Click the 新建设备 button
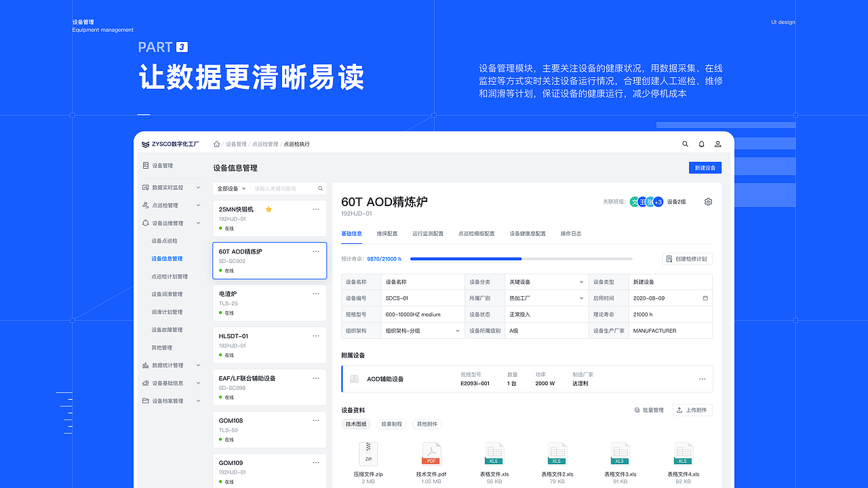The height and width of the screenshot is (488, 868). tap(705, 167)
